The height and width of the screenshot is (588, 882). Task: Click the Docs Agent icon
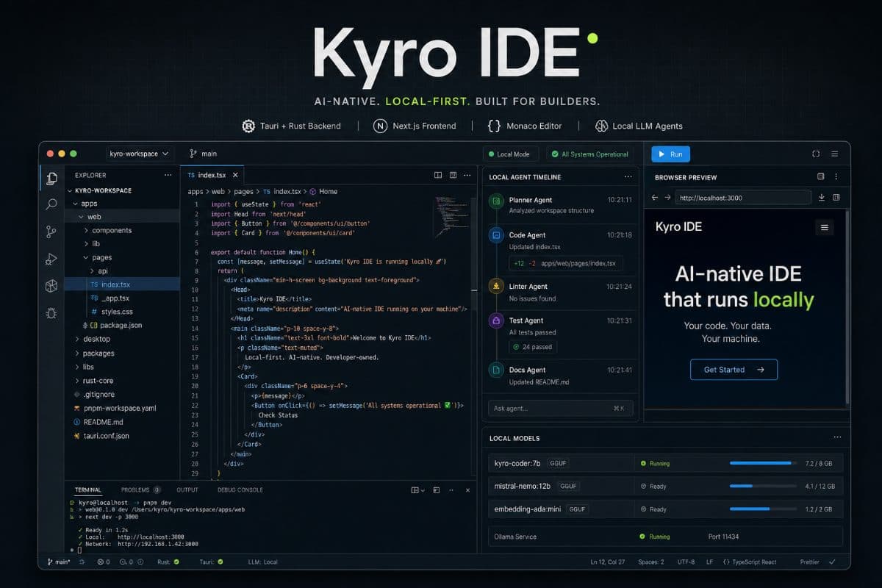tap(496, 370)
